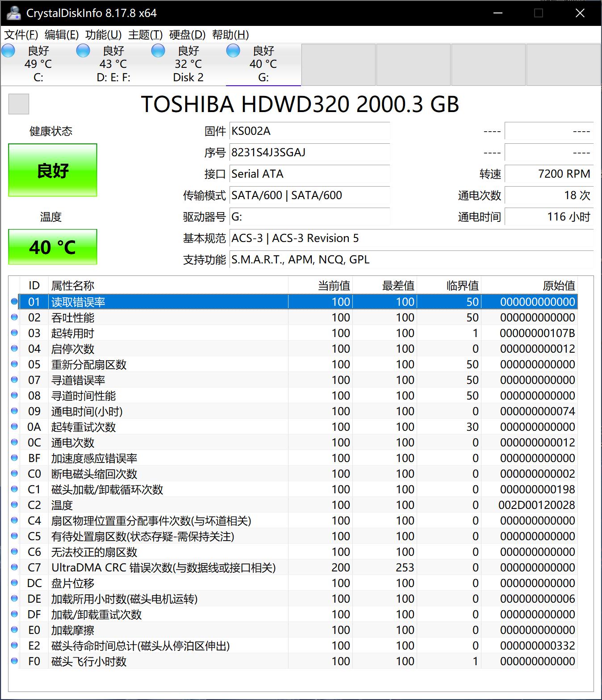
Task: Open the 硬盘(D) menu
Action: click(187, 35)
